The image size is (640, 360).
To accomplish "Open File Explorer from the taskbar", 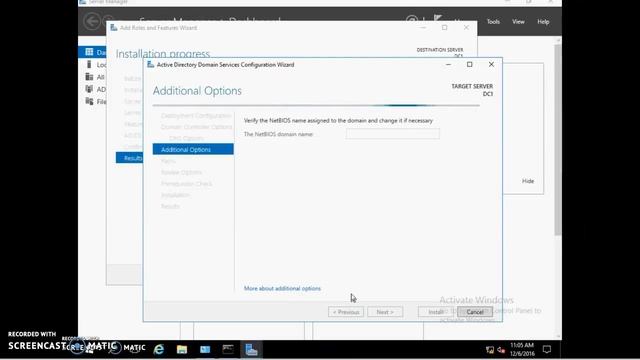I will 182,349.
